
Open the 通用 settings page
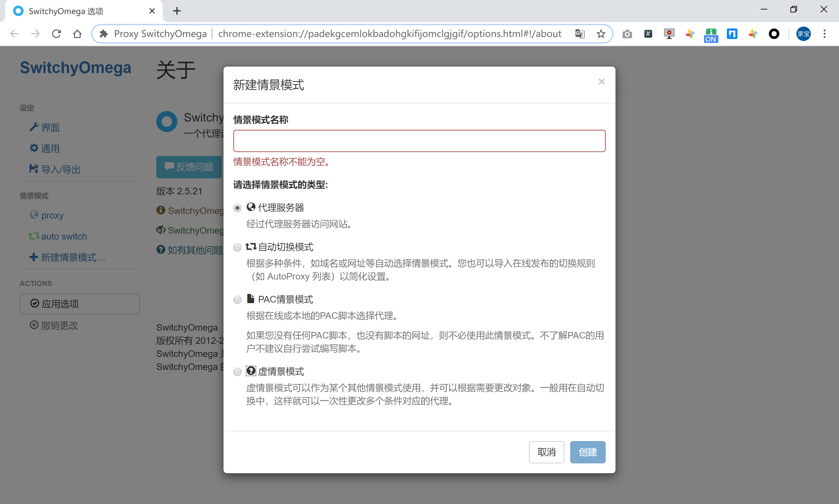50,148
